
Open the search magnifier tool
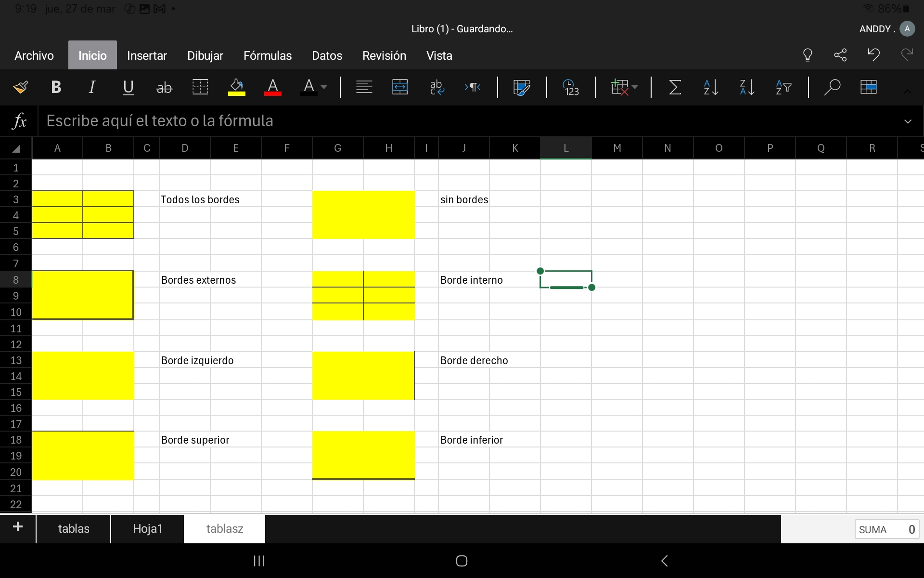coord(832,87)
